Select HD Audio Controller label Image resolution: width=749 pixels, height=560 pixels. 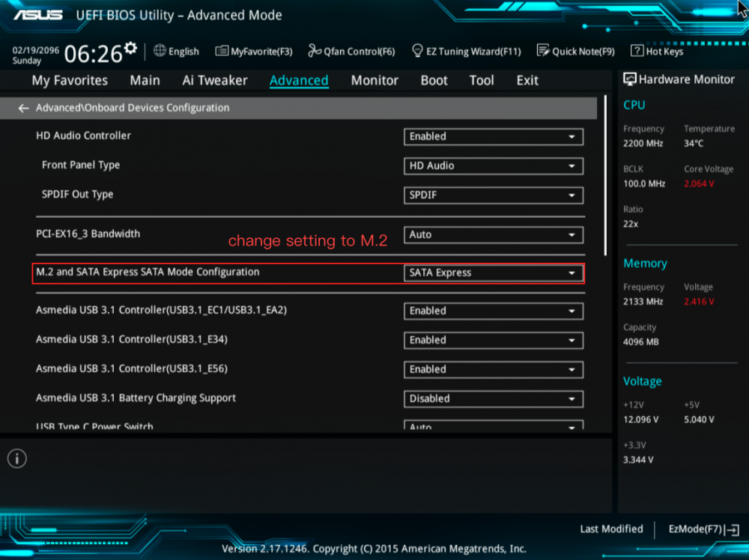pos(83,136)
